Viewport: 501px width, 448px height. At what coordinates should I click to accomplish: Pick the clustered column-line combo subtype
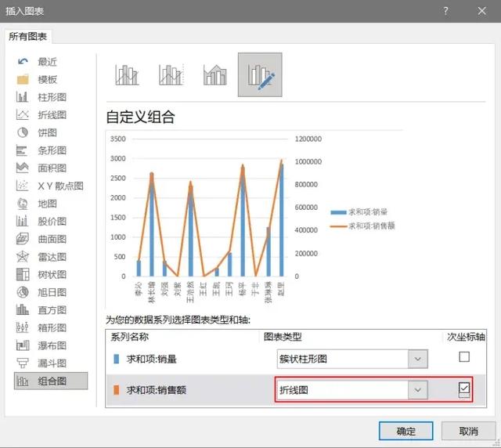[127, 75]
